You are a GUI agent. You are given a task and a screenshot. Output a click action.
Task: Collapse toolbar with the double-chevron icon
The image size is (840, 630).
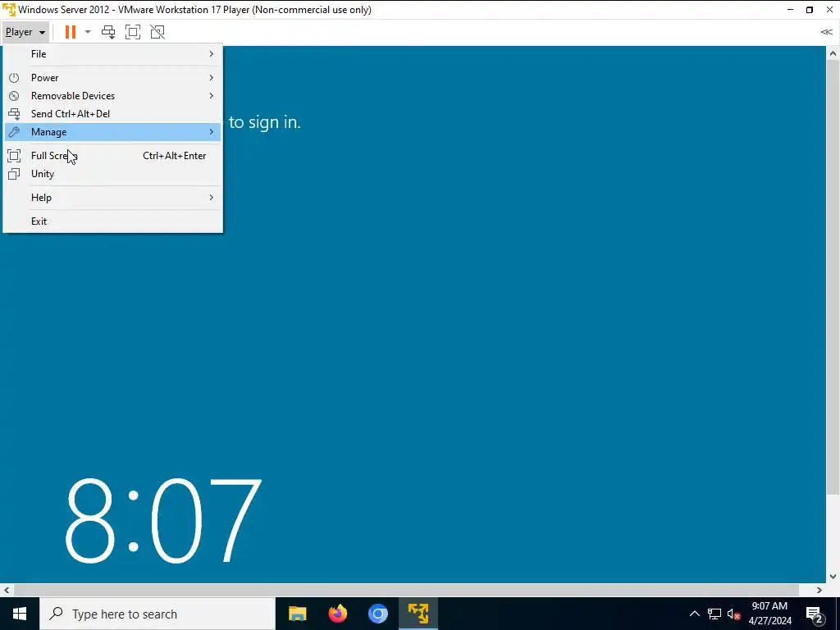826,32
